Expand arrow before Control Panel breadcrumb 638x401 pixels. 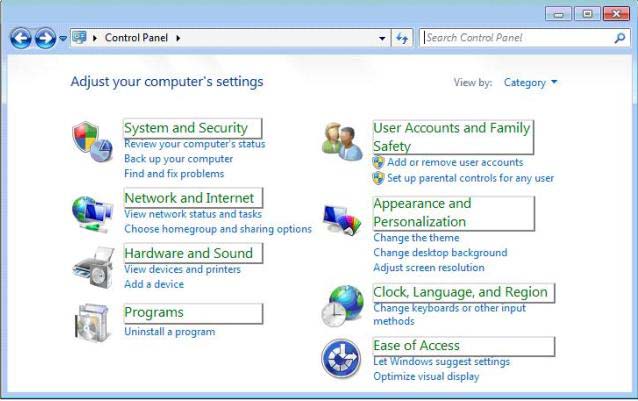click(95, 38)
